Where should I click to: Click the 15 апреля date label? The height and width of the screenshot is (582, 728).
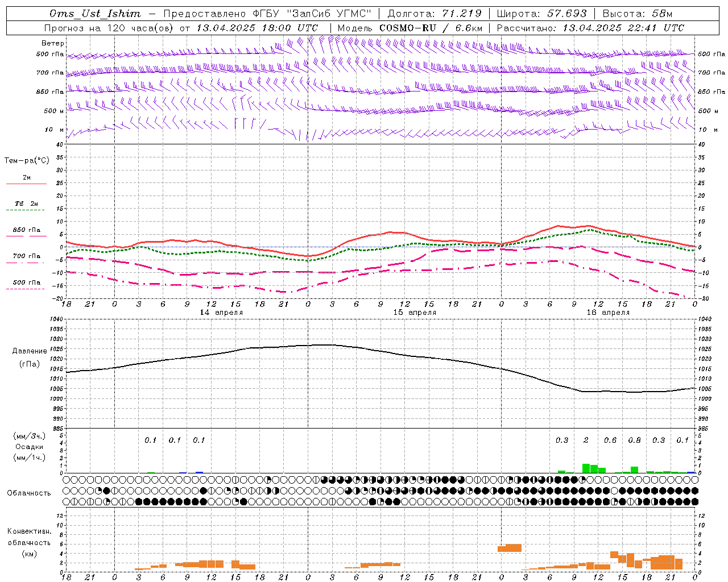(x=415, y=313)
